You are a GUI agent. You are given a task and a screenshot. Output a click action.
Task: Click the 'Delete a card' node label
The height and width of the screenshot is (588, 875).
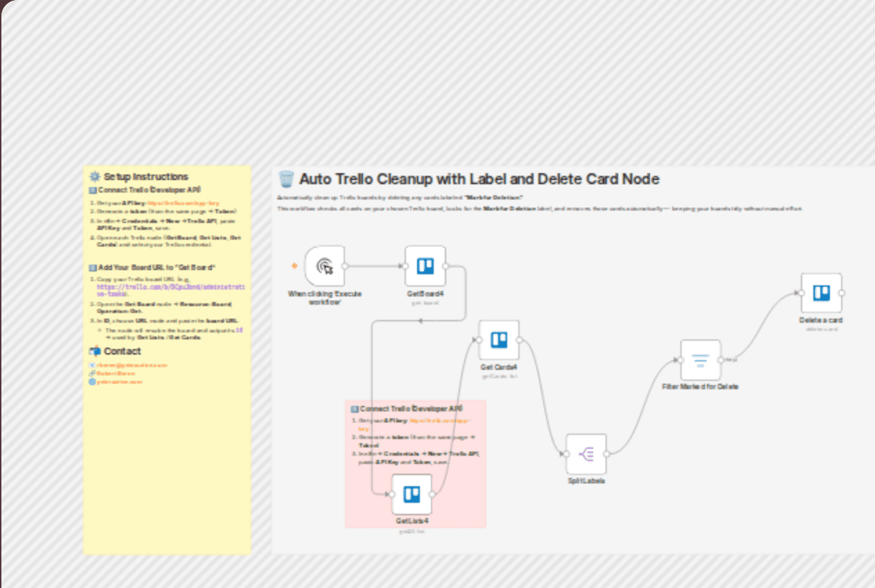(821, 321)
